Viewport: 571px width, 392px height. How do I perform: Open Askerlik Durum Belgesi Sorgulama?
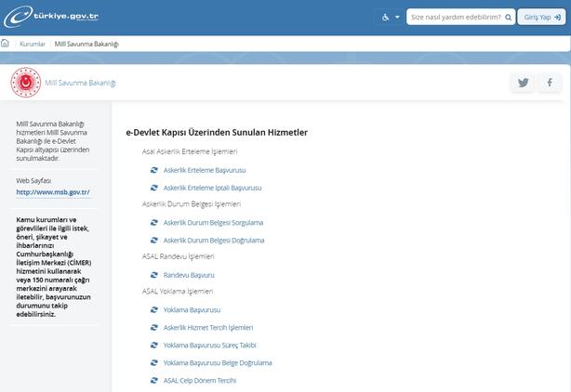[213, 223]
